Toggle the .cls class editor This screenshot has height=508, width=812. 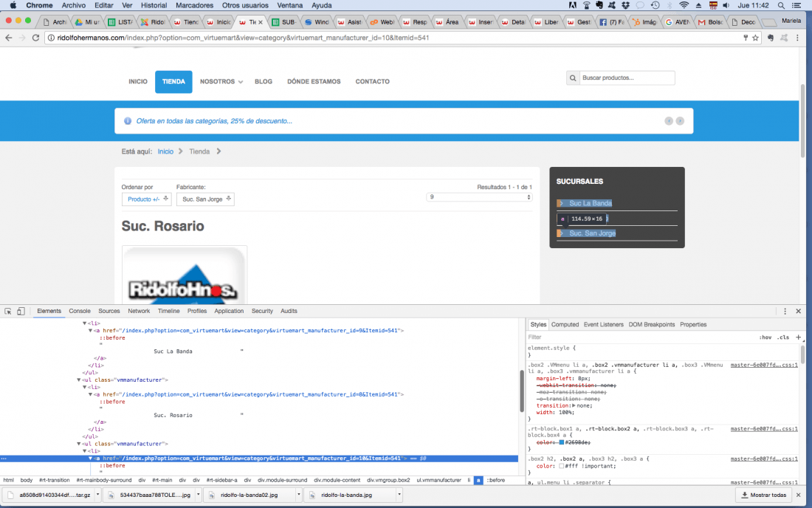783,337
